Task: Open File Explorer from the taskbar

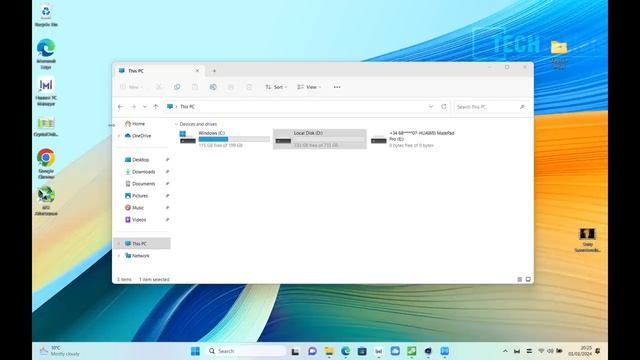Action: click(x=329, y=351)
